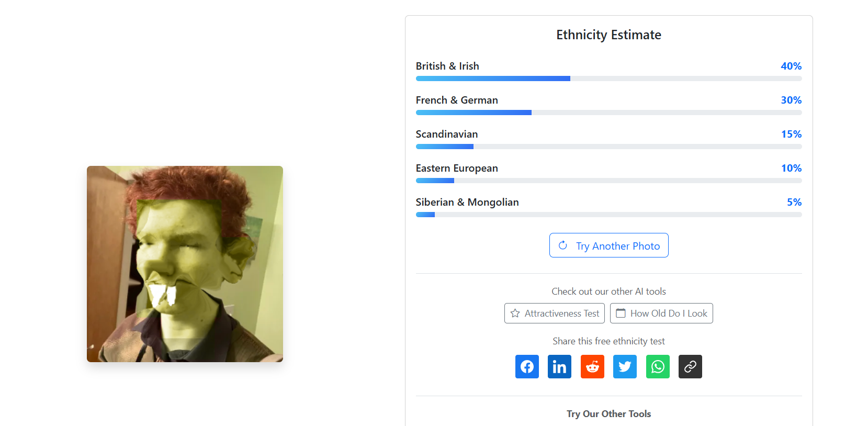Click the Scandinavian progress bar
This screenshot has height=426, width=868.
pyautogui.click(x=608, y=147)
